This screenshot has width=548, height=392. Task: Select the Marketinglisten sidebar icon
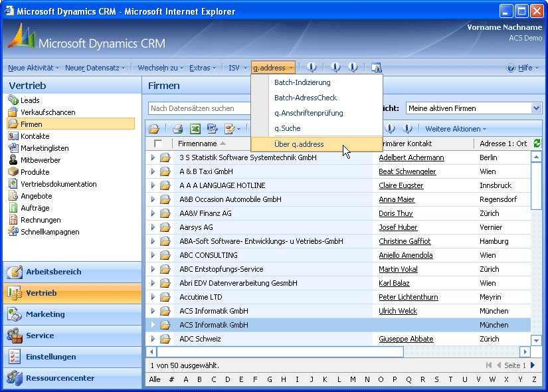(13, 148)
